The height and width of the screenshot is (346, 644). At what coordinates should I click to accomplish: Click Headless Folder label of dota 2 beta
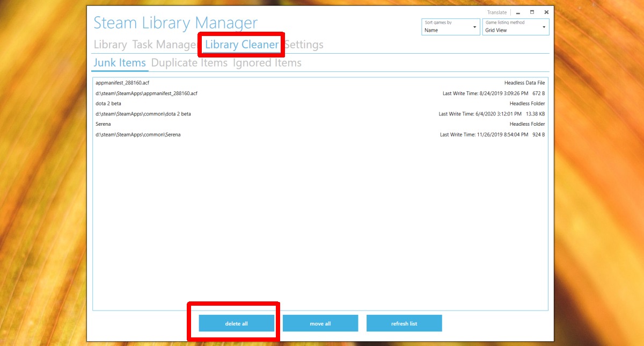[528, 104]
